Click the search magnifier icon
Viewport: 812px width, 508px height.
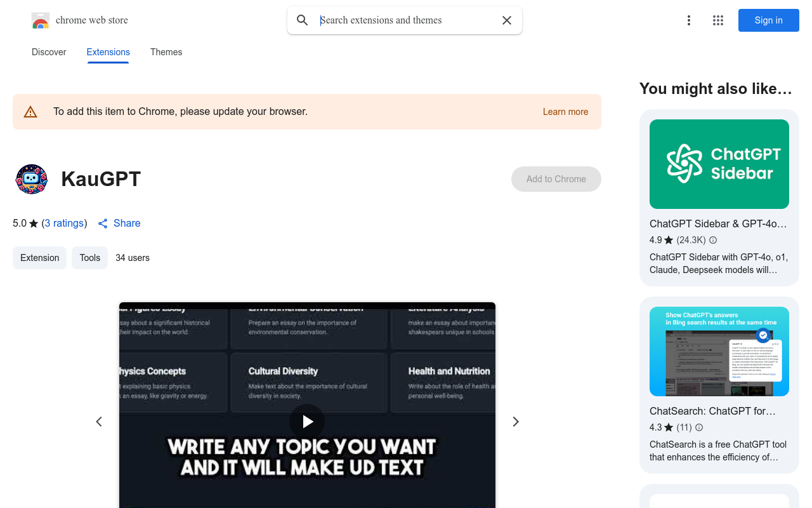[303, 20]
